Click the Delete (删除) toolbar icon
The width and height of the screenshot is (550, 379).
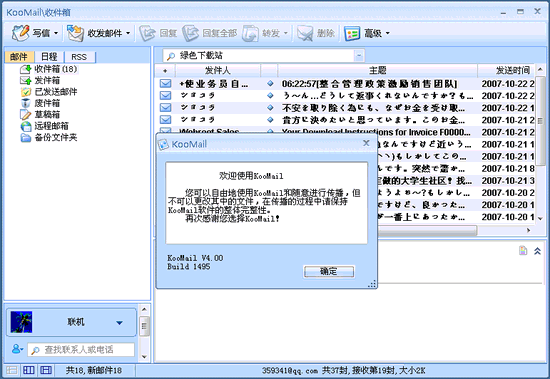click(305, 33)
